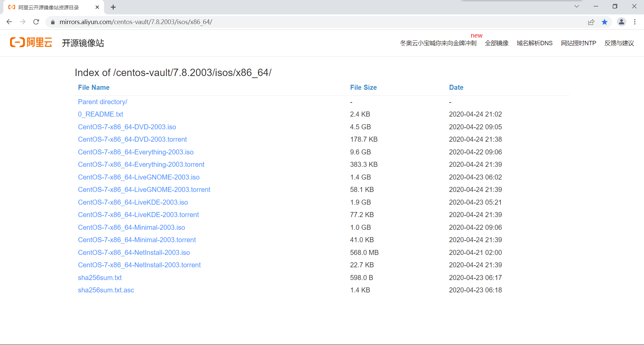Screen dimensions: 644x345
Task: Download CentOS-7-x86_64-Minimal-2003.iso
Action: [x=131, y=227]
